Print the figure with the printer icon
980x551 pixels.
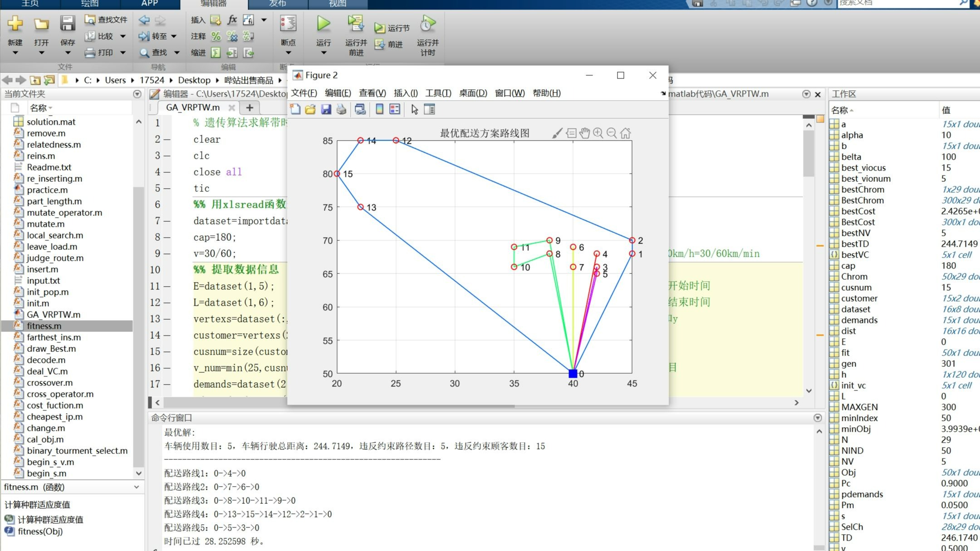pyautogui.click(x=341, y=109)
